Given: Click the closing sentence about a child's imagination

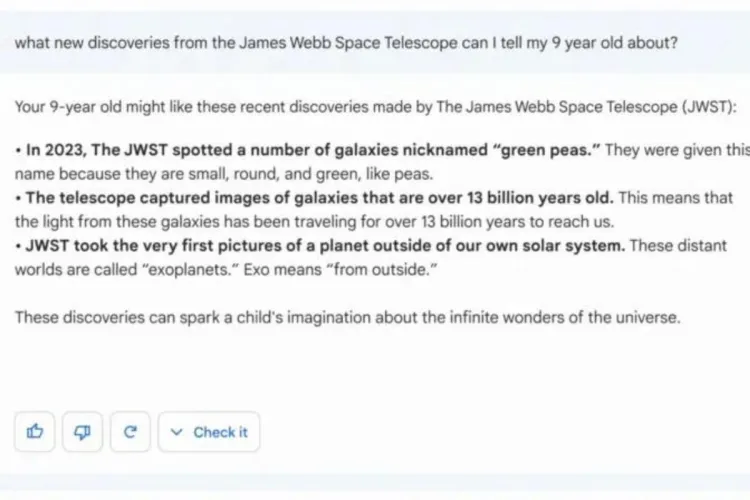Looking at the screenshot, I should [x=346, y=318].
